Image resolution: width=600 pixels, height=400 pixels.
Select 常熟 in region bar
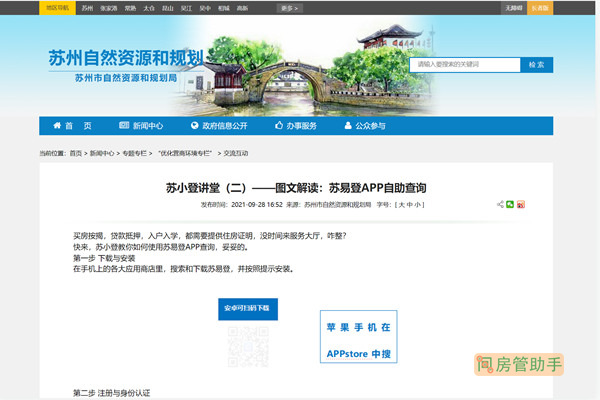[130, 8]
